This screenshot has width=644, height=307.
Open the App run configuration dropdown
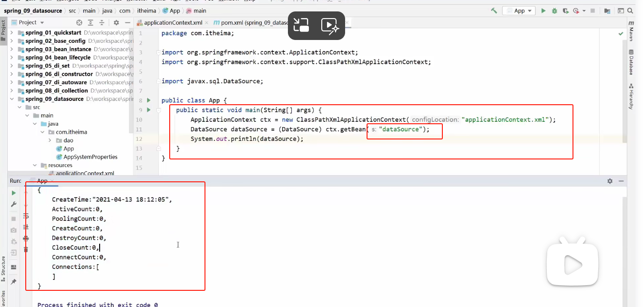pyautogui.click(x=519, y=10)
